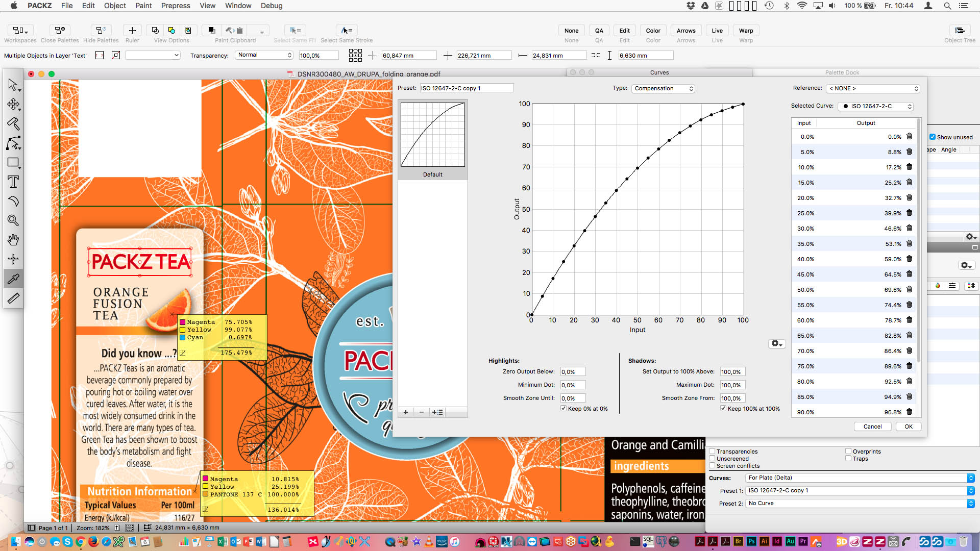This screenshot has width=980, height=551.
Task: Toggle Show unused checkbox
Action: pos(933,137)
